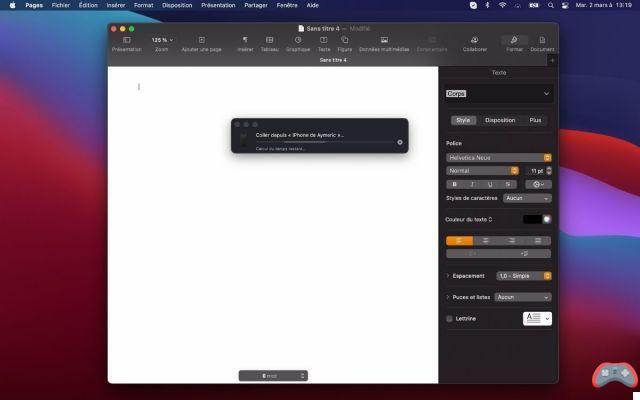Add a text box with Texte icon
Image resolution: width=640 pixels, height=400 pixels.
pyautogui.click(x=324, y=40)
